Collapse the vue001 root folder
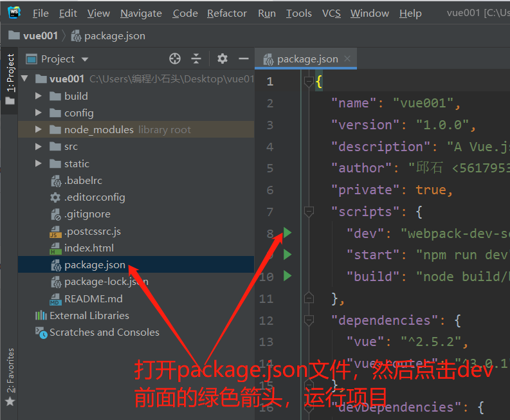The height and width of the screenshot is (420, 510). pyautogui.click(x=24, y=78)
